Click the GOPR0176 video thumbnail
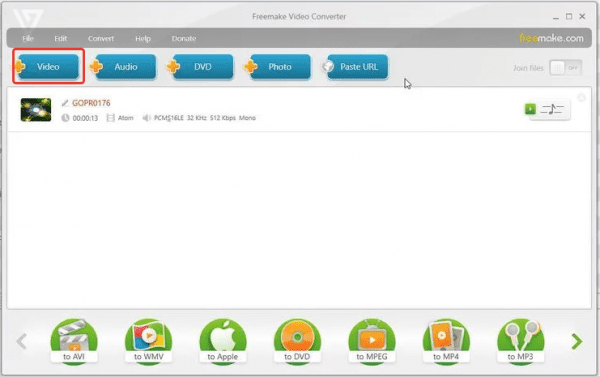The width and height of the screenshot is (600, 377). click(x=36, y=109)
